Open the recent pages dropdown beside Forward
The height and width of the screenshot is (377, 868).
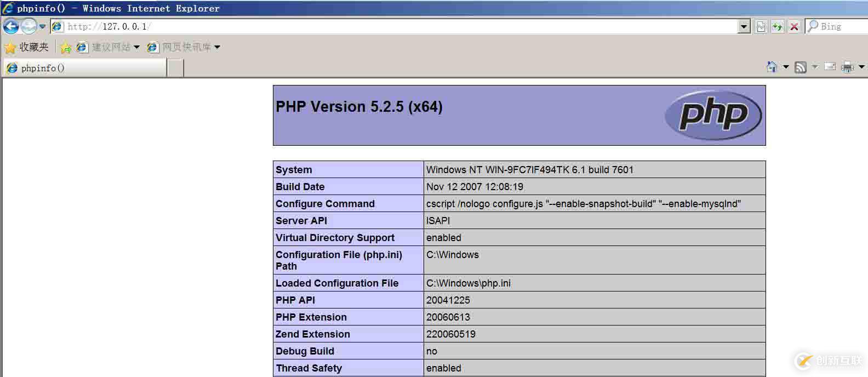[42, 26]
